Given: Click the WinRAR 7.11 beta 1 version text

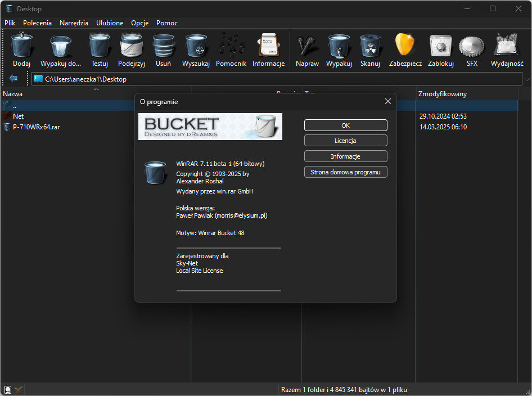Looking at the screenshot, I should [220, 164].
